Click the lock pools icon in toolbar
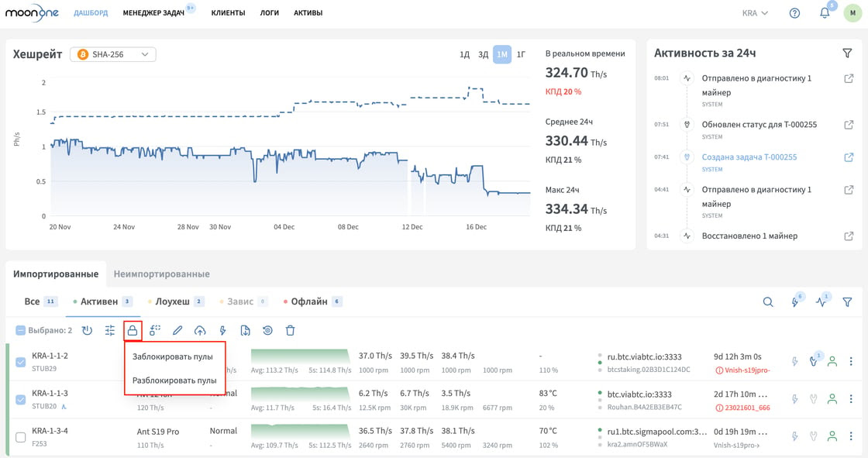Image resolution: width=868 pixels, height=458 pixels. click(x=133, y=331)
